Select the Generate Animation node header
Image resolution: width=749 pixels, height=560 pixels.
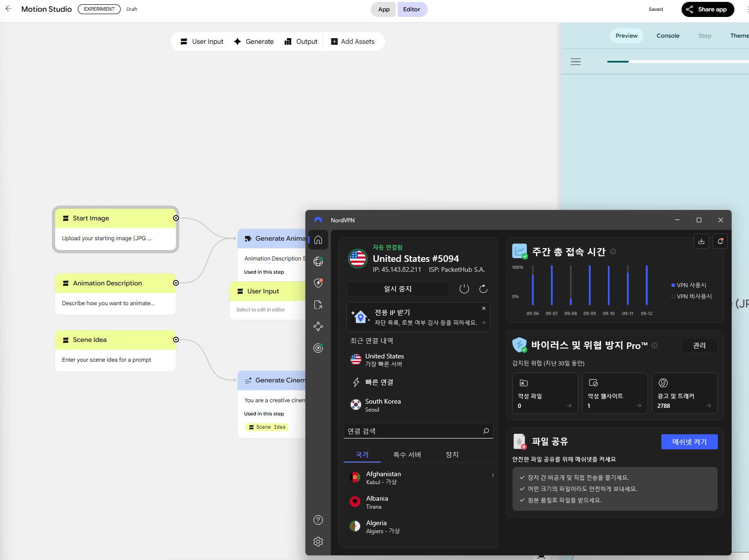coord(272,238)
